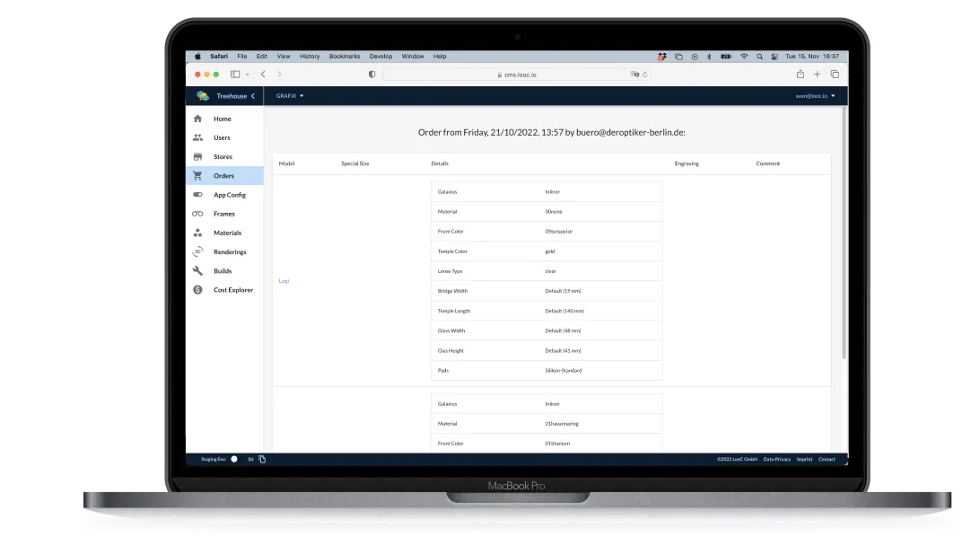The image size is (980, 555).
Task: Click the Silikon-Standard pads value
Action: [x=563, y=370]
